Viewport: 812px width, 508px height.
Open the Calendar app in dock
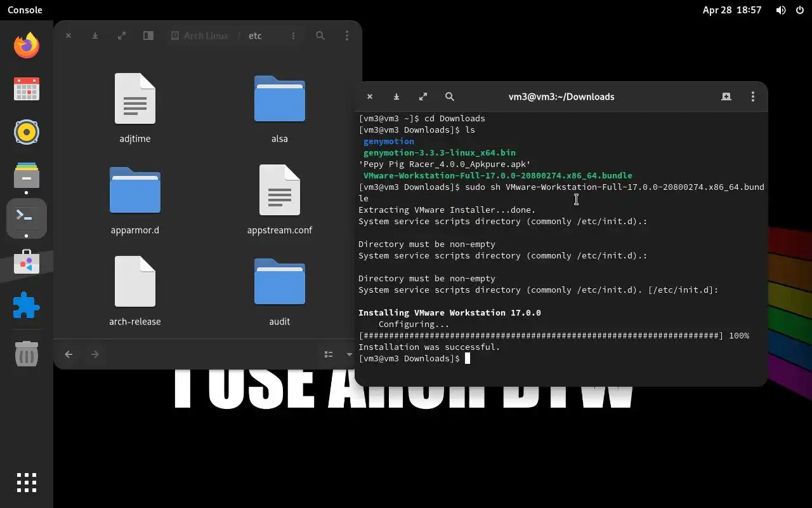(27, 89)
